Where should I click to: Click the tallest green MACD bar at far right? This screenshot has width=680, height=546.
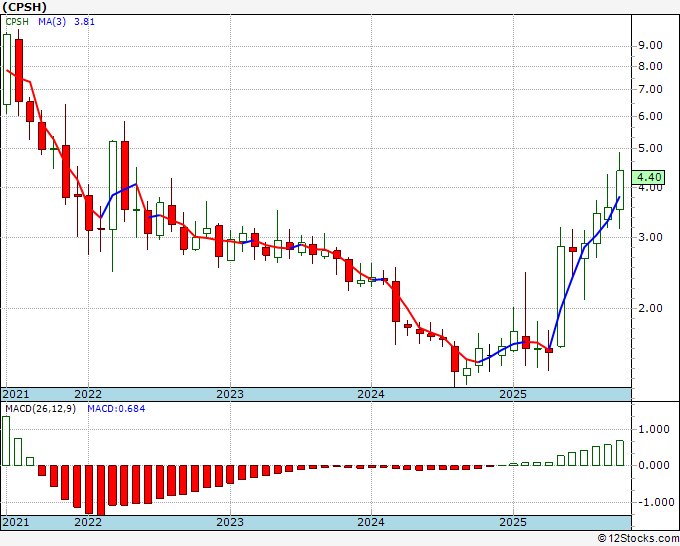[x=620, y=453]
